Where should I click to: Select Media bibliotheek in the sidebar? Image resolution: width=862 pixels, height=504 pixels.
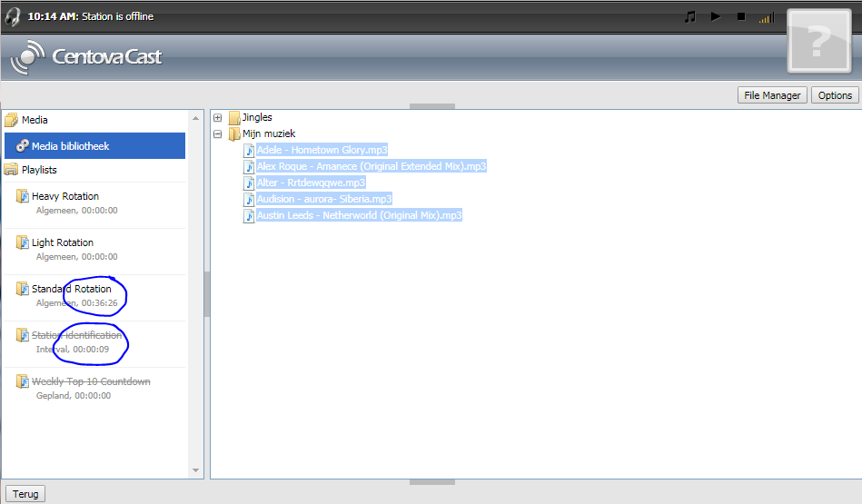(94, 145)
